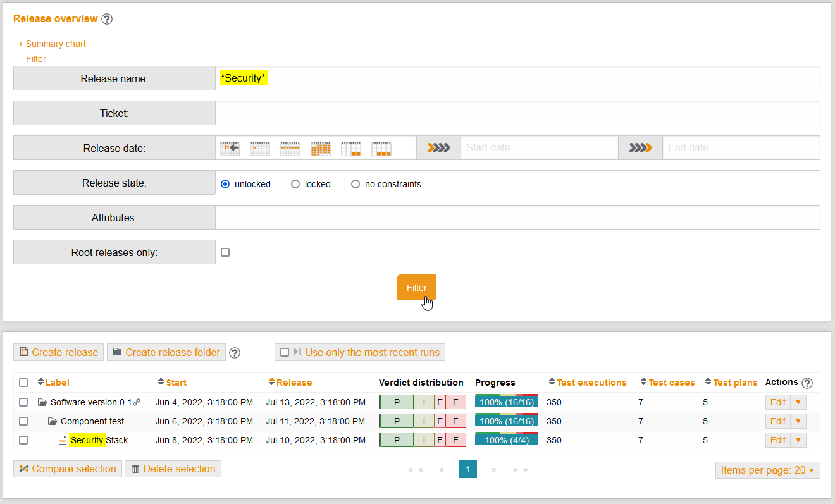Image resolution: width=835 pixels, height=504 pixels.
Task: Select the calendar-with-back-arrow date preset icon
Action: pyautogui.click(x=229, y=147)
